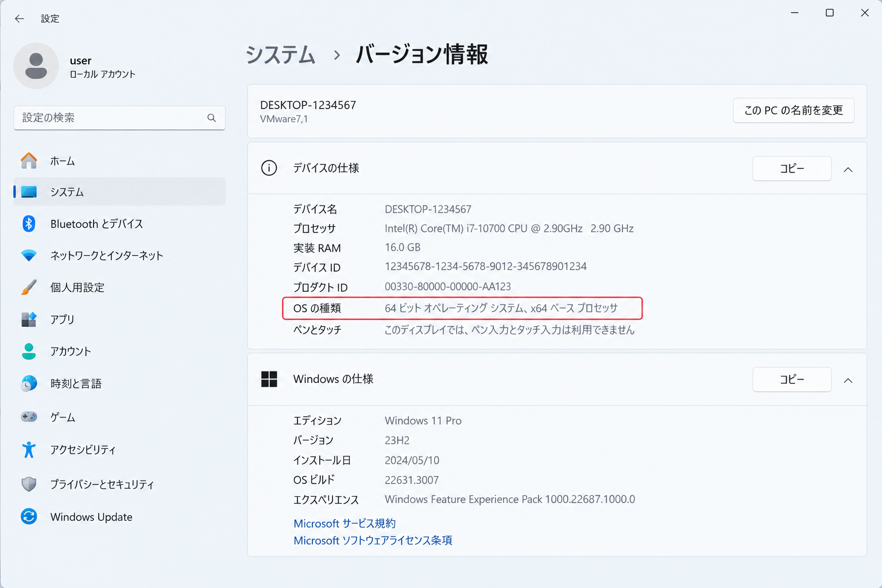Click the Windows logo beside Windows の仕様
The height and width of the screenshot is (588, 882).
pyautogui.click(x=269, y=379)
